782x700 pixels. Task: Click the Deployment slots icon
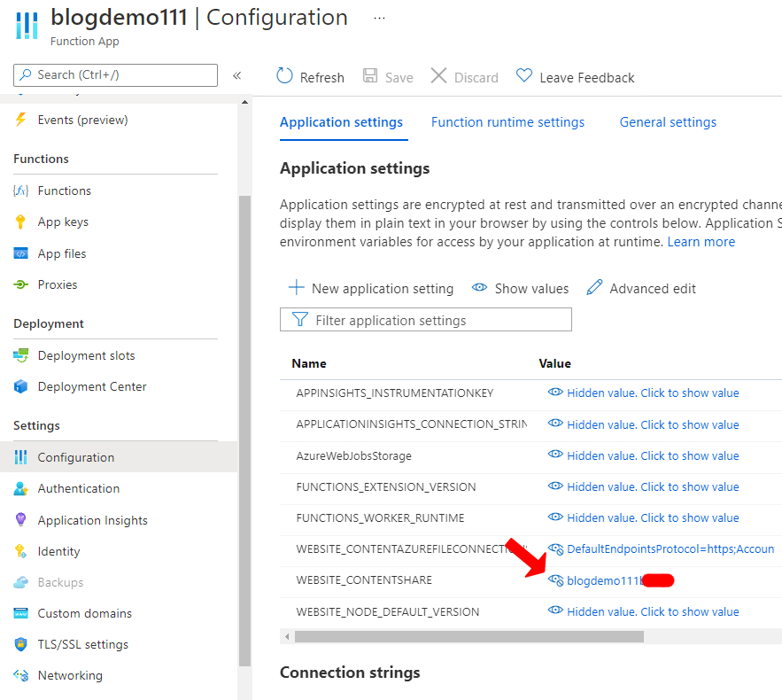pos(20,355)
